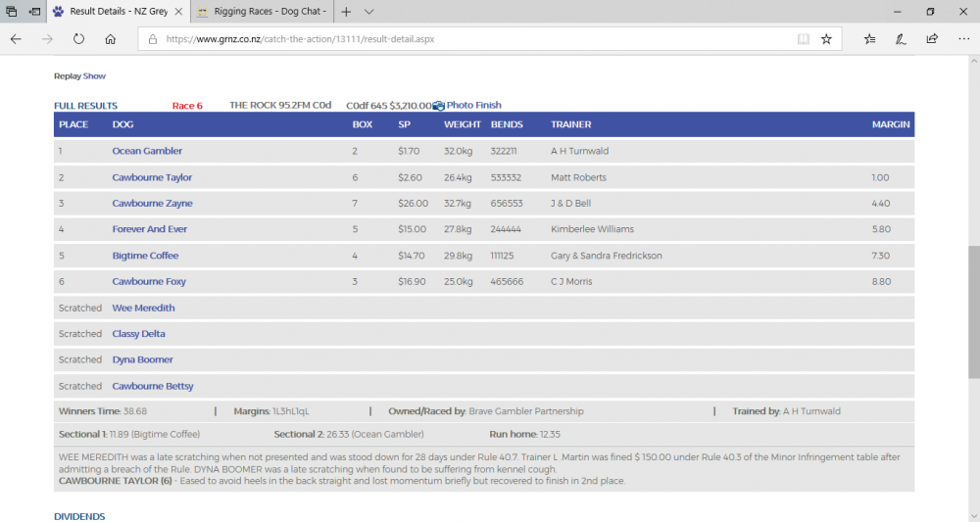
Task: Expand the tab preview chevron
Action: (x=368, y=12)
